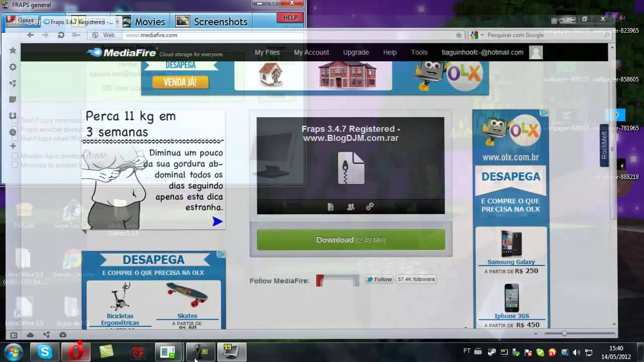The width and height of the screenshot is (644, 362).
Task: Click the Opera taskbar icon
Action: pyautogui.click(x=76, y=352)
